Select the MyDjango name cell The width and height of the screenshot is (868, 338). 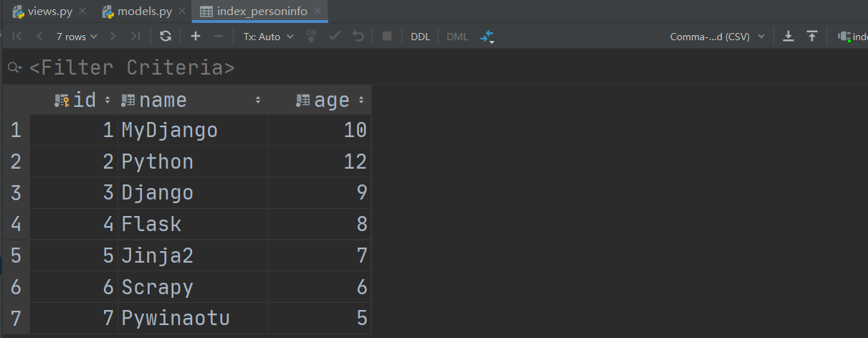point(193,130)
